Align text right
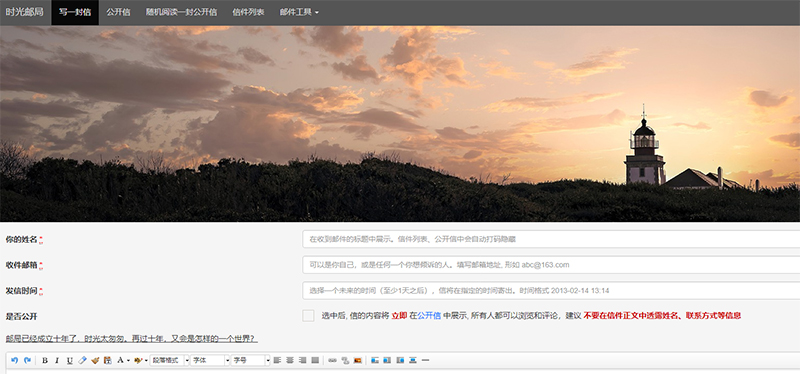Screen dimensions: 800x374 click(303, 360)
